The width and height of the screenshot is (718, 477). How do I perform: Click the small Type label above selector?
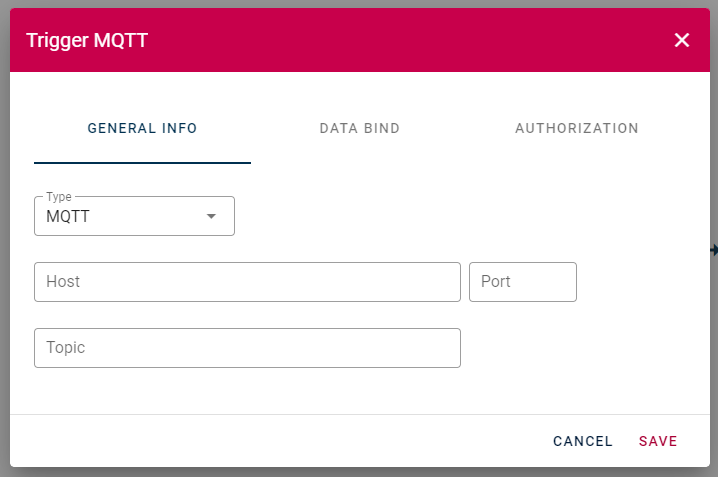[x=59, y=197]
